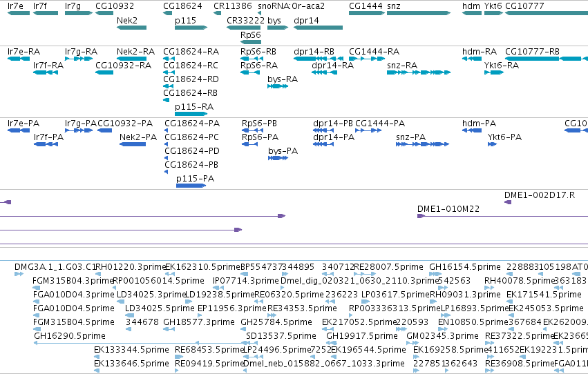The height and width of the screenshot is (374, 588).
Task: Open the Nek2-PA protein feature
Action: (x=133, y=144)
